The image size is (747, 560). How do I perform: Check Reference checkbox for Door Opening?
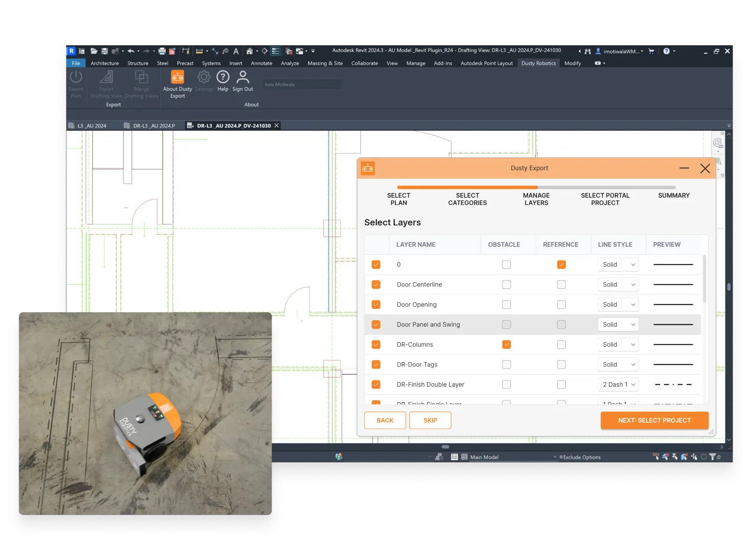pyautogui.click(x=561, y=305)
